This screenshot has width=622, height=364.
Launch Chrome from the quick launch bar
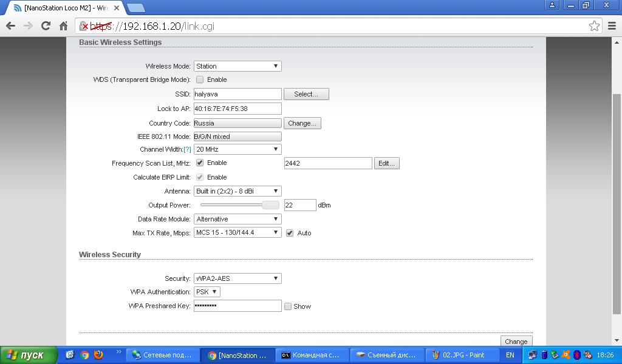(x=84, y=355)
